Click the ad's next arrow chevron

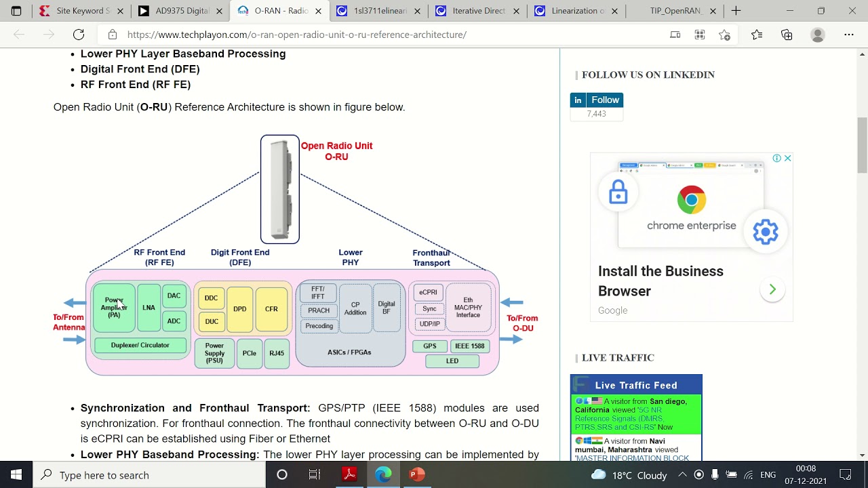point(772,290)
